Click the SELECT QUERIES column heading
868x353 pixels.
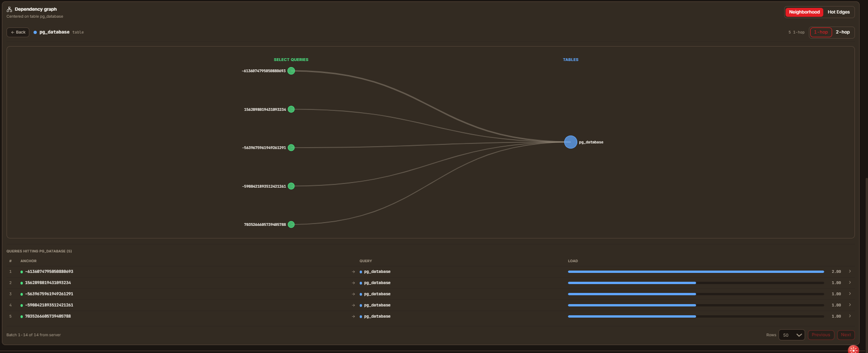291,60
